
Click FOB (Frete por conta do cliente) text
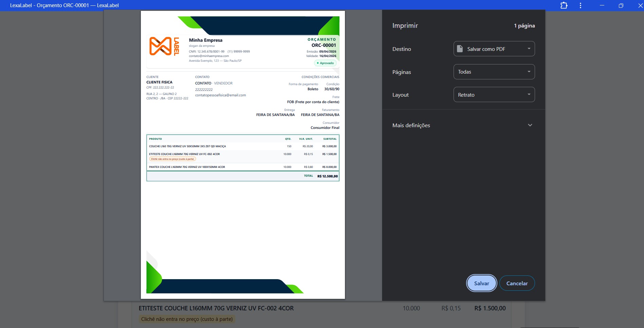click(313, 102)
